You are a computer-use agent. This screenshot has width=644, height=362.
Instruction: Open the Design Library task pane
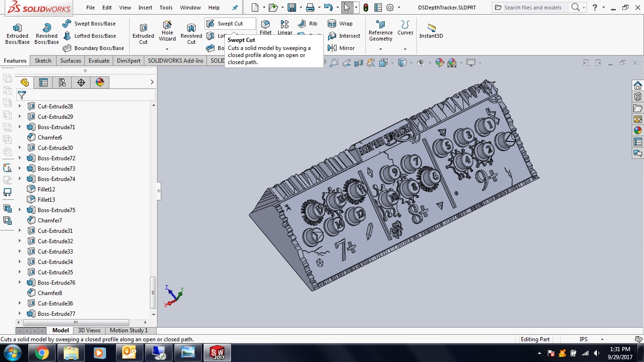(x=637, y=97)
